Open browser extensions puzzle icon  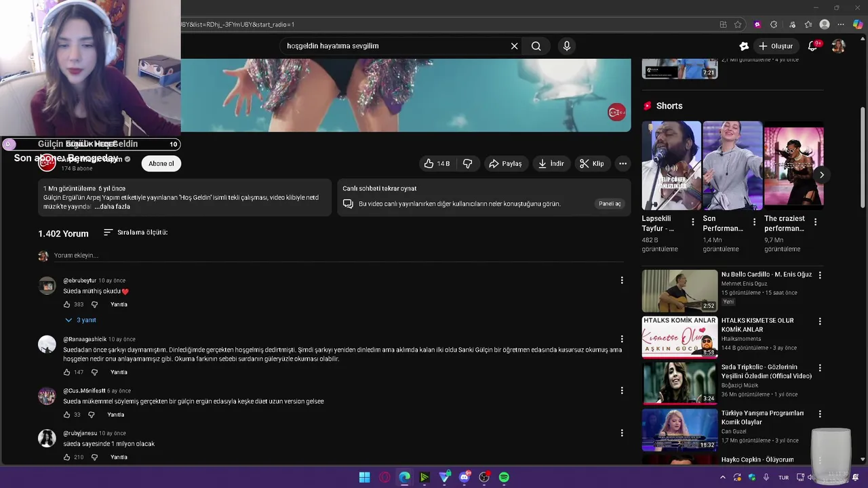click(x=774, y=24)
